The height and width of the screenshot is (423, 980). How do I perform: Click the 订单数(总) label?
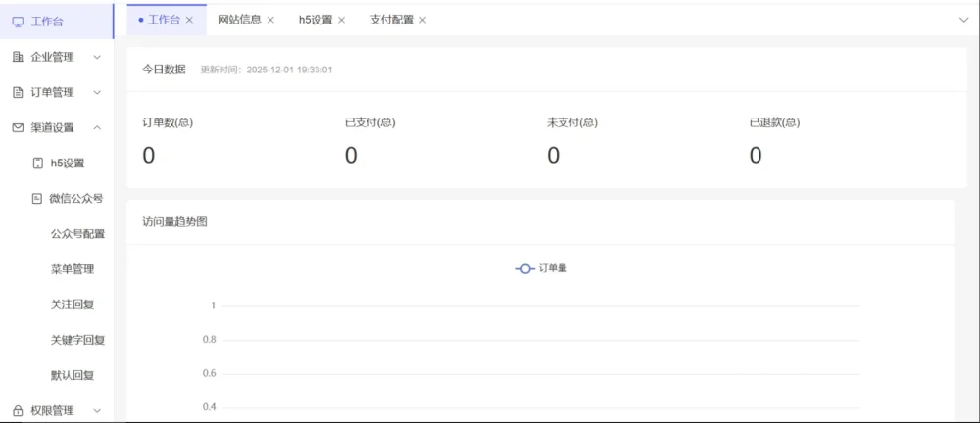(x=168, y=123)
